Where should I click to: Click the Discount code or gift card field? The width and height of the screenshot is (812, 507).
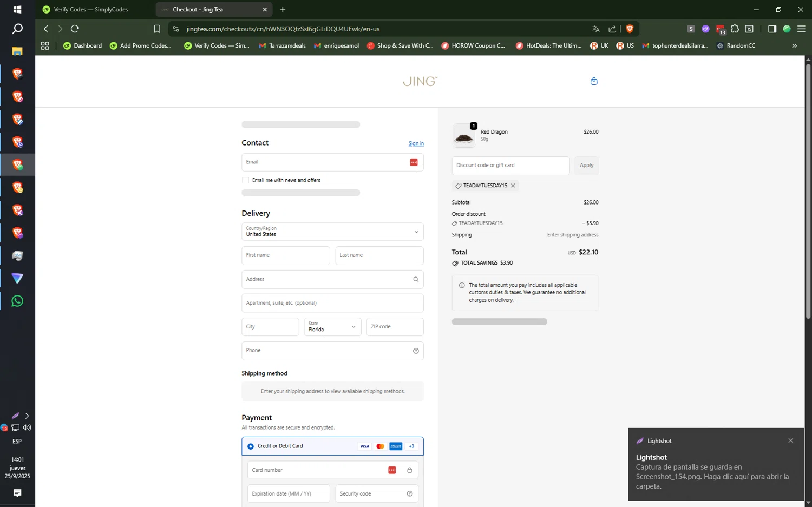pyautogui.click(x=510, y=166)
